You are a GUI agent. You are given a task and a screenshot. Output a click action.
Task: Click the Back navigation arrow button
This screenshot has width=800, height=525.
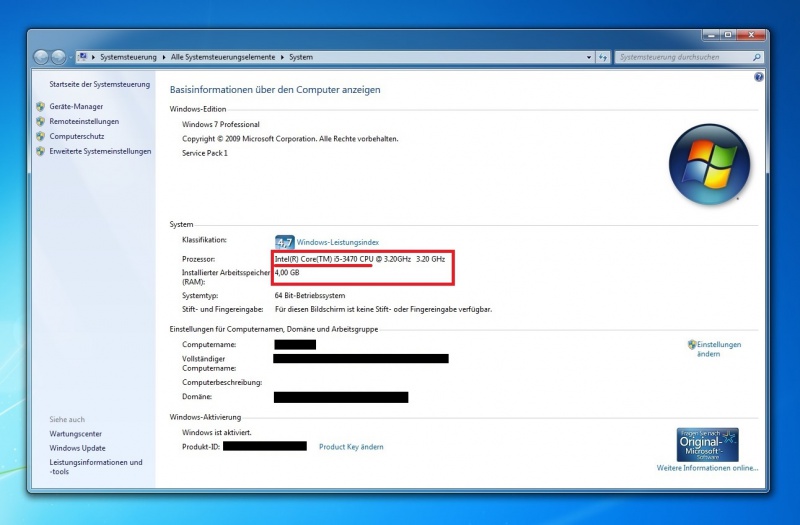[x=41, y=57]
